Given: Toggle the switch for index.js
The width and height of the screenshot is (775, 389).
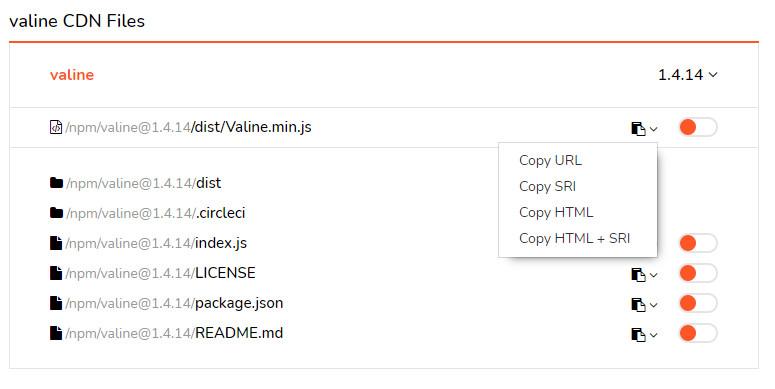Looking at the screenshot, I should click(x=698, y=243).
